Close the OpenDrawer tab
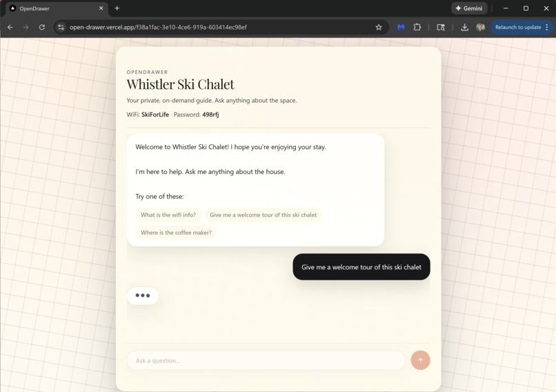This screenshot has width=556, height=392. [x=101, y=8]
